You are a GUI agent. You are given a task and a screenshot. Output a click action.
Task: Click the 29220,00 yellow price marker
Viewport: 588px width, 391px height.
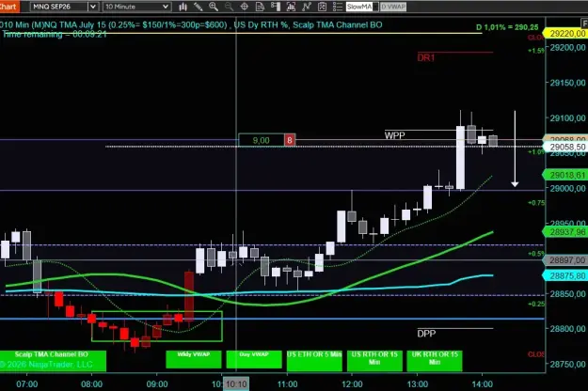566,34
